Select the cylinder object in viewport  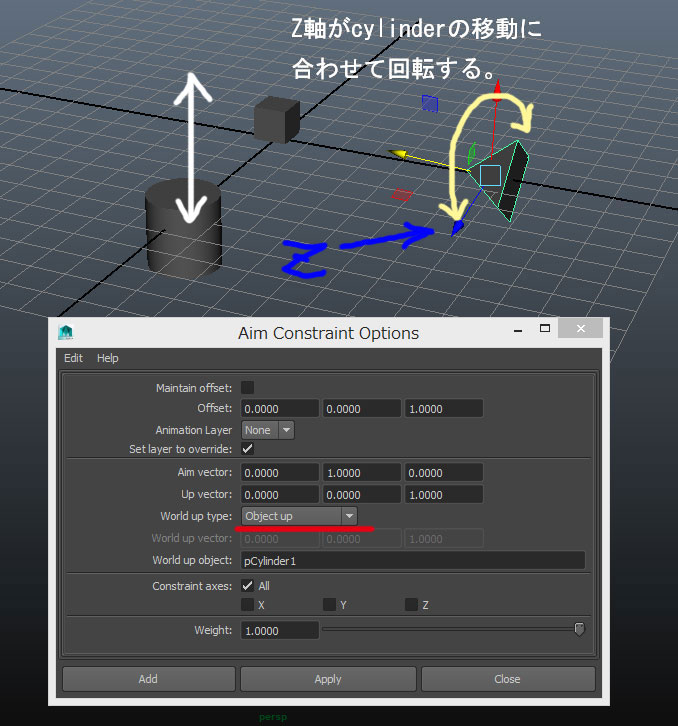[x=184, y=230]
